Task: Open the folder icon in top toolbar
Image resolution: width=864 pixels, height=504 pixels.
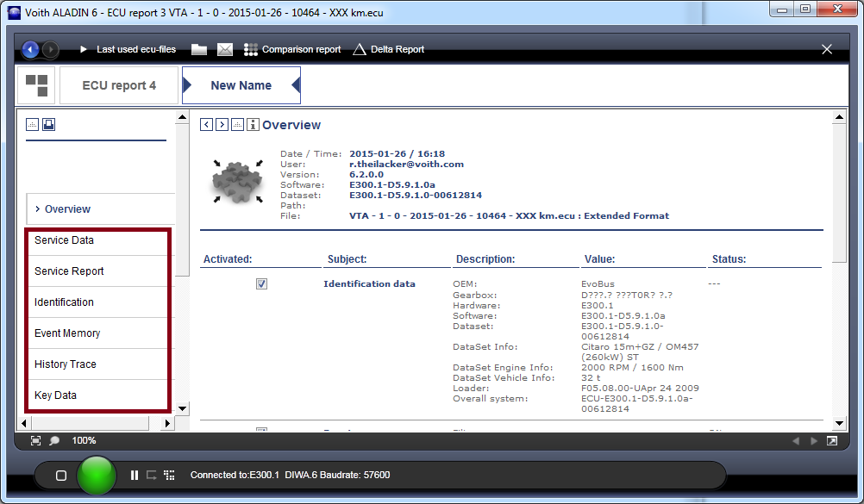Action: [199, 50]
